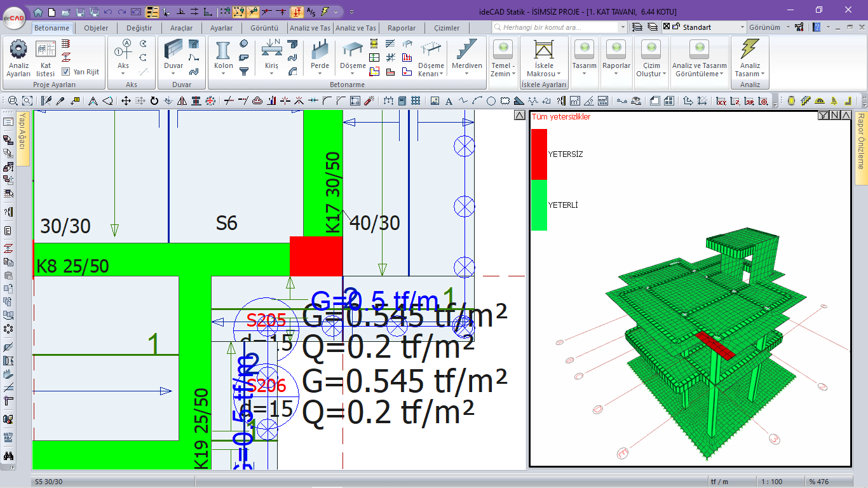
Task: Toggle the highlighted red orthogonal mode button
Action: click(x=297, y=12)
